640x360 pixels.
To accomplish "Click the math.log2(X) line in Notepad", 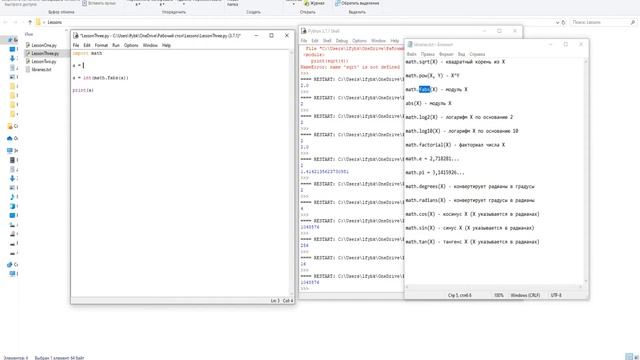I will [459, 118].
